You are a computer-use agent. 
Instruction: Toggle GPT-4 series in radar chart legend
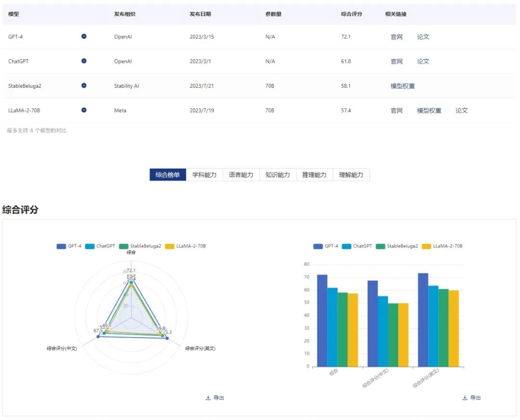click(x=69, y=246)
